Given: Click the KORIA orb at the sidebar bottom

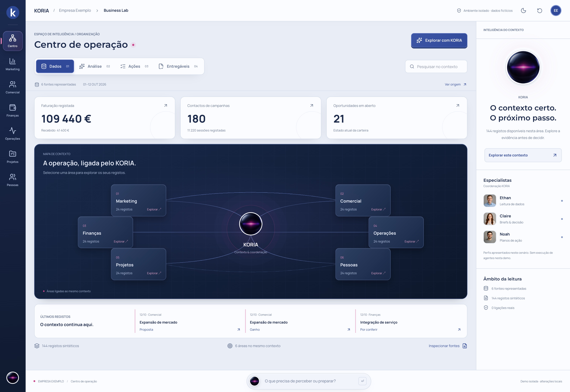Looking at the screenshot, I should (x=12, y=378).
